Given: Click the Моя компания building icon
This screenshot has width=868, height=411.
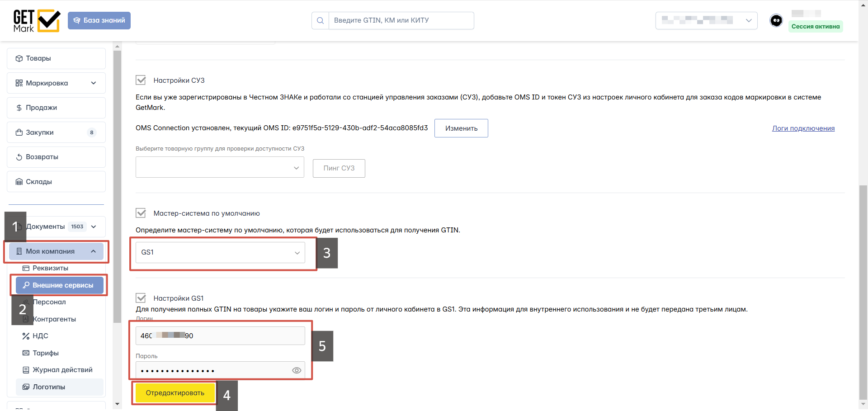Looking at the screenshot, I should 19,251.
